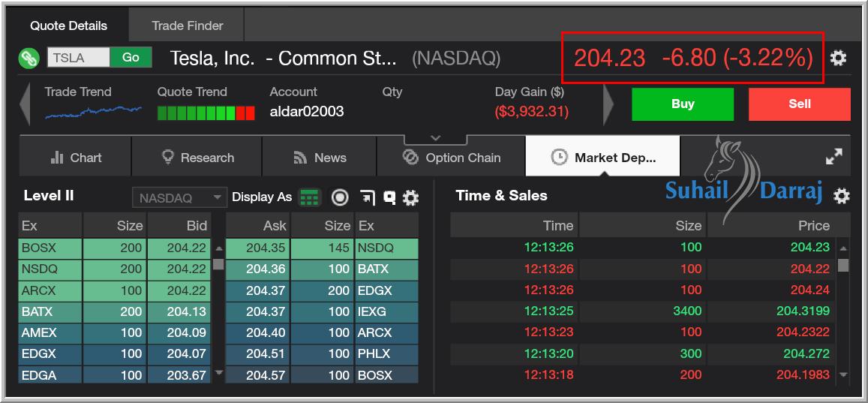Image resolution: width=868 pixels, height=403 pixels.
Task: Click the Time & Sales scrollbar thumb
Action: [843, 265]
